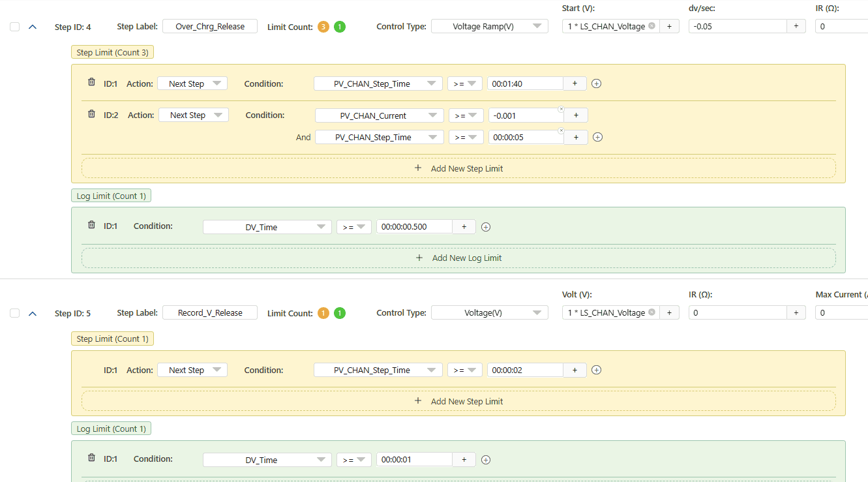Select the checkbox for Step ID: 5

(15, 313)
